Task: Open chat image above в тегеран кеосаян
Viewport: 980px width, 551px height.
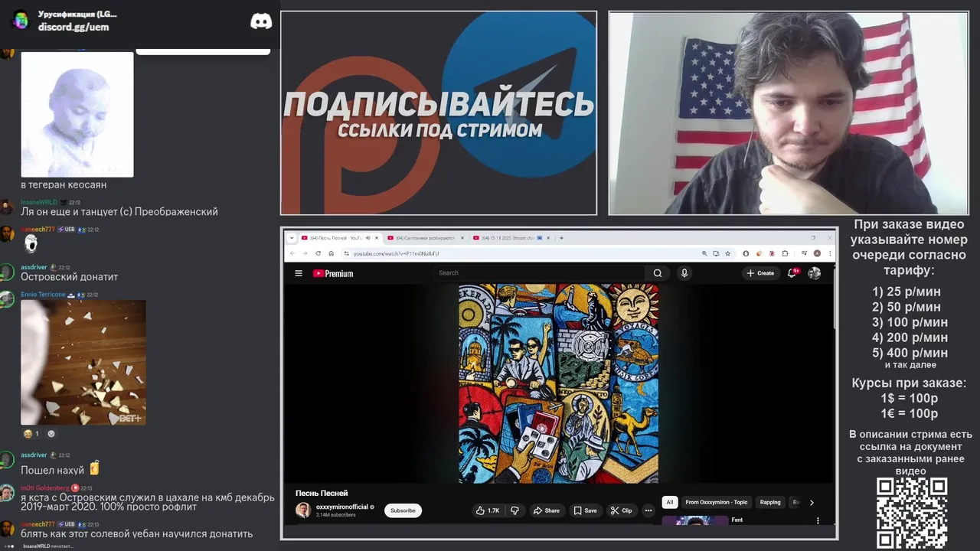Action: tap(77, 114)
